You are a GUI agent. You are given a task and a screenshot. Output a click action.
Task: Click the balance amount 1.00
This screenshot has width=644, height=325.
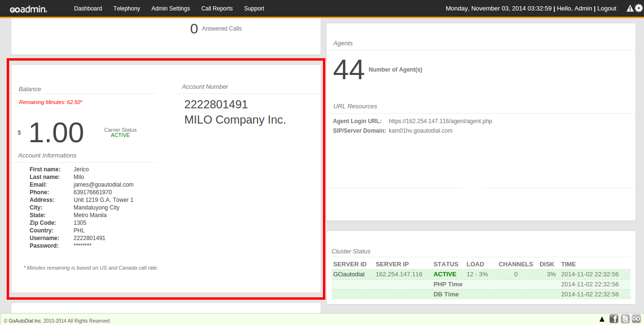pos(56,132)
